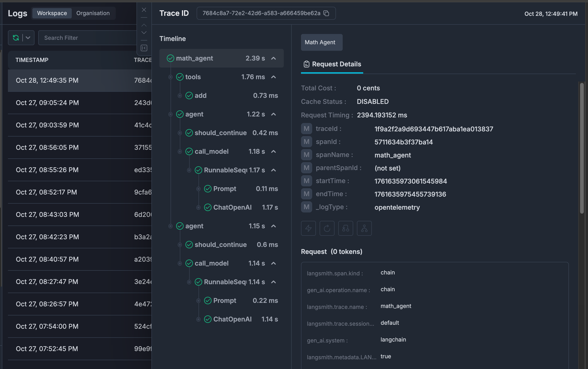Switch to Workspace logs view

(x=52, y=13)
